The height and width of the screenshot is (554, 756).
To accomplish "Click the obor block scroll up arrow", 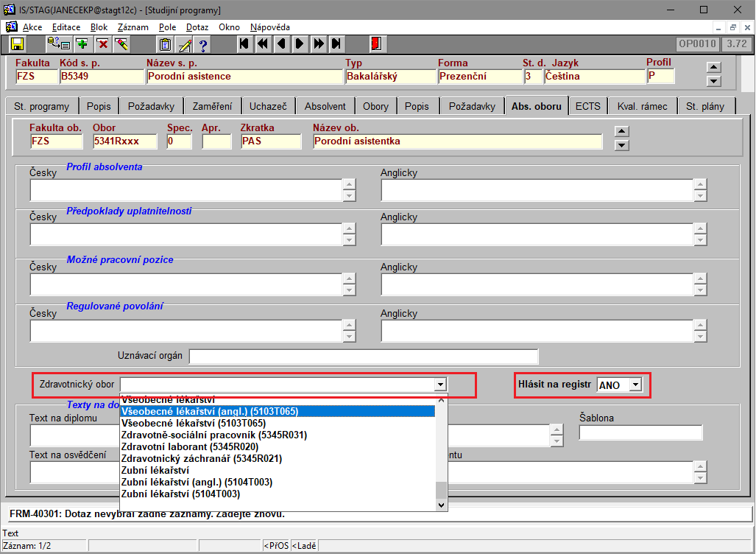I will [622, 131].
